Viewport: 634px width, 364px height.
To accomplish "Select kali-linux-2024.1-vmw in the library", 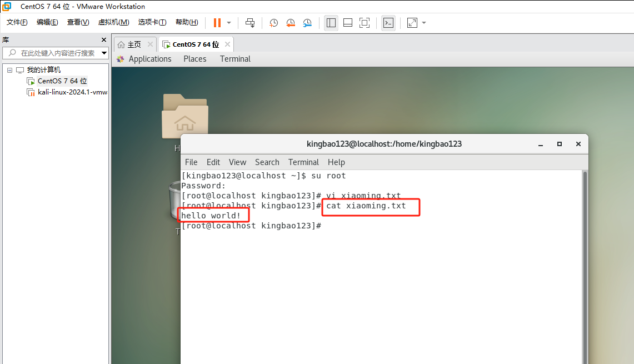I will coord(72,92).
